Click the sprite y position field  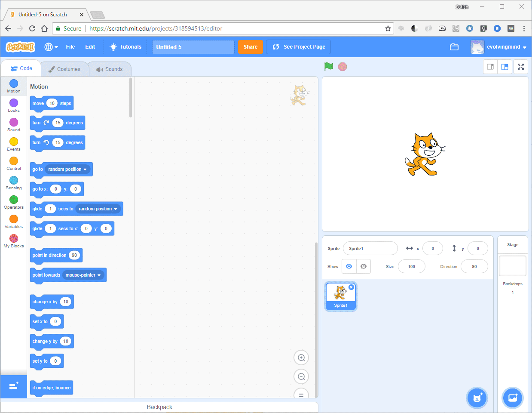pos(478,248)
